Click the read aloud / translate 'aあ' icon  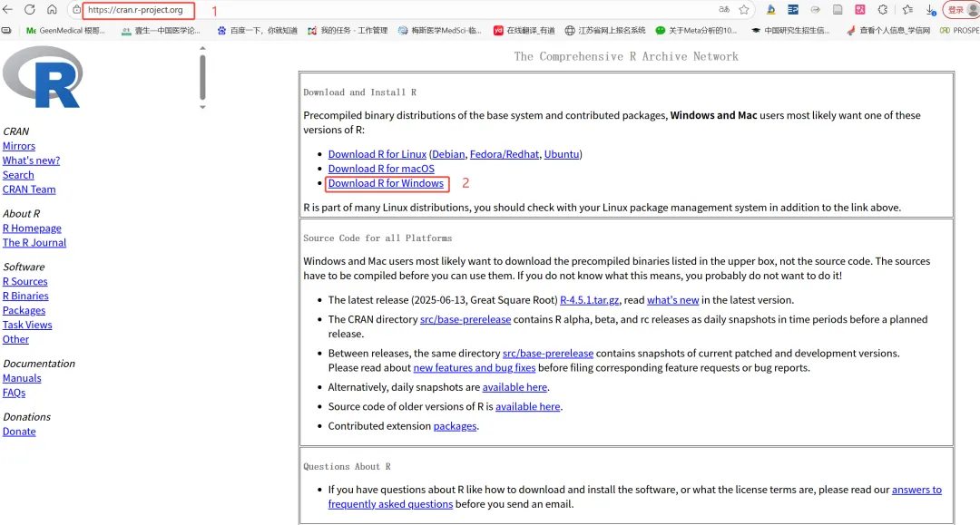[x=724, y=9]
